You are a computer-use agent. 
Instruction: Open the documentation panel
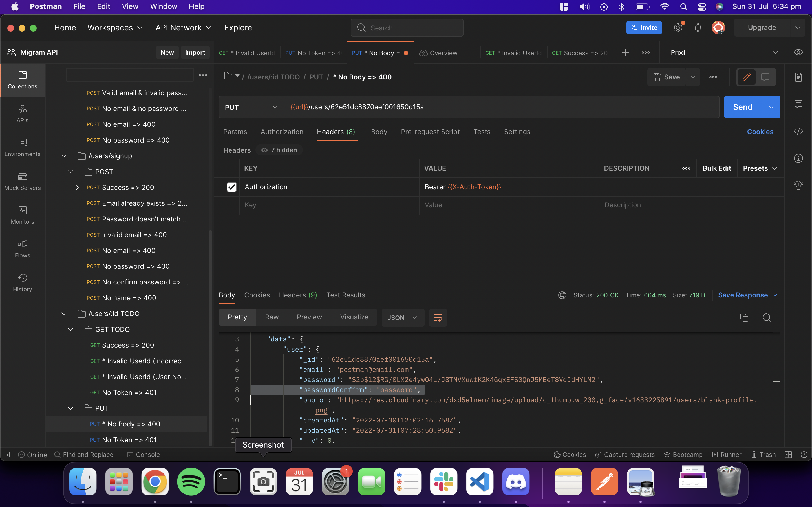click(x=798, y=77)
